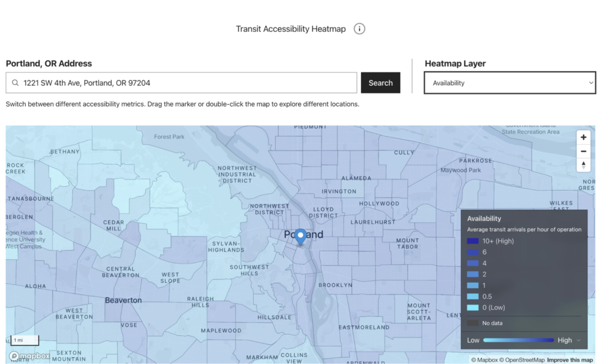The height and width of the screenshot is (364, 602).
Task: Open the Mapbox logo link
Action: [29, 356]
